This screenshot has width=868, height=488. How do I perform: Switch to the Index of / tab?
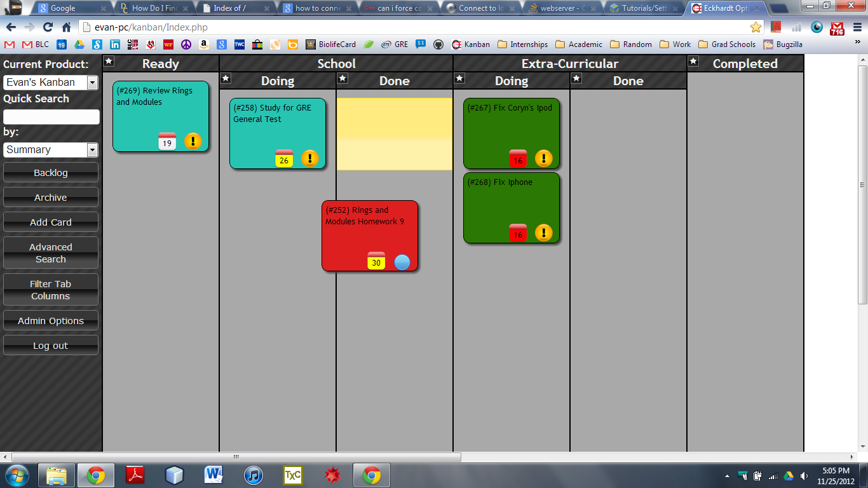(234, 8)
